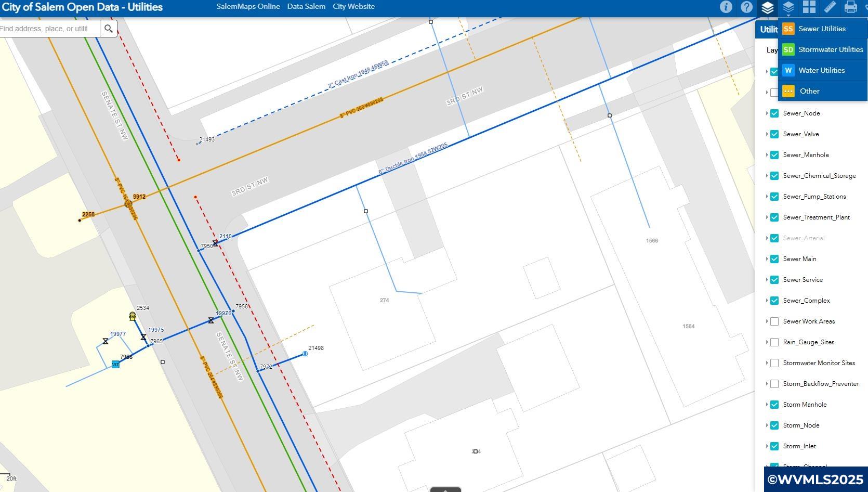Select Stormwater Utilities from the menu
The image size is (868, 492).
click(830, 49)
